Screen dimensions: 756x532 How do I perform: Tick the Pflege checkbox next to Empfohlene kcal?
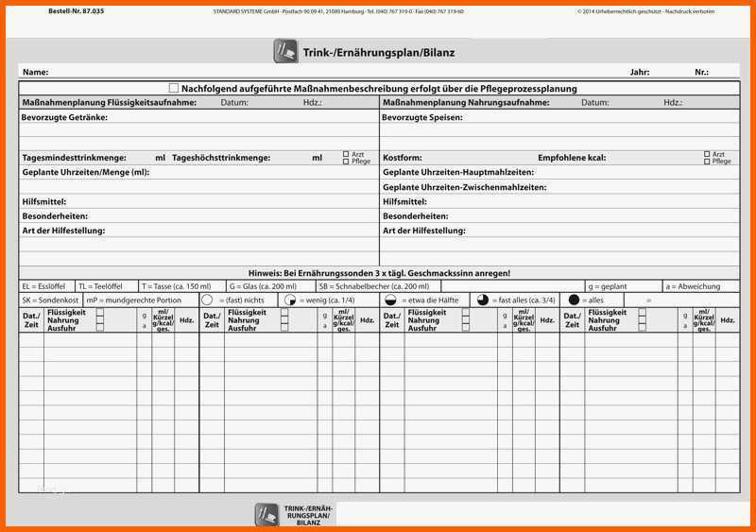707,162
